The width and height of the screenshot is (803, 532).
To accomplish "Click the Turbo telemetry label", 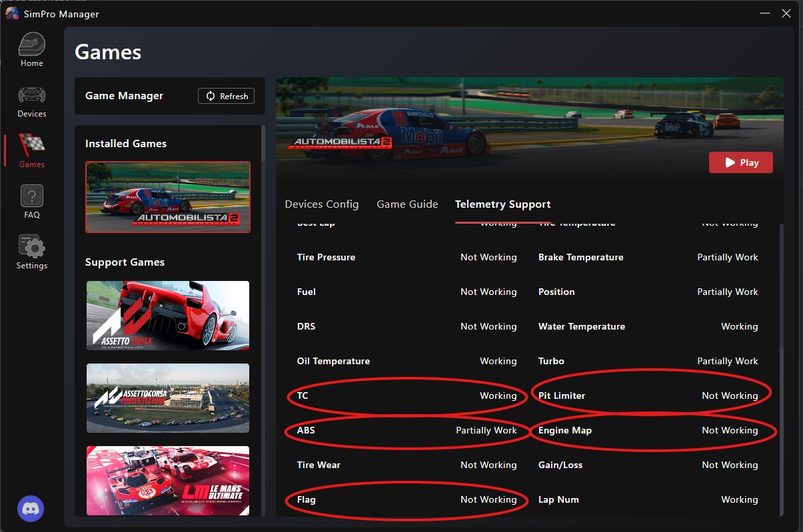I will pyautogui.click(x=551, y=361).
